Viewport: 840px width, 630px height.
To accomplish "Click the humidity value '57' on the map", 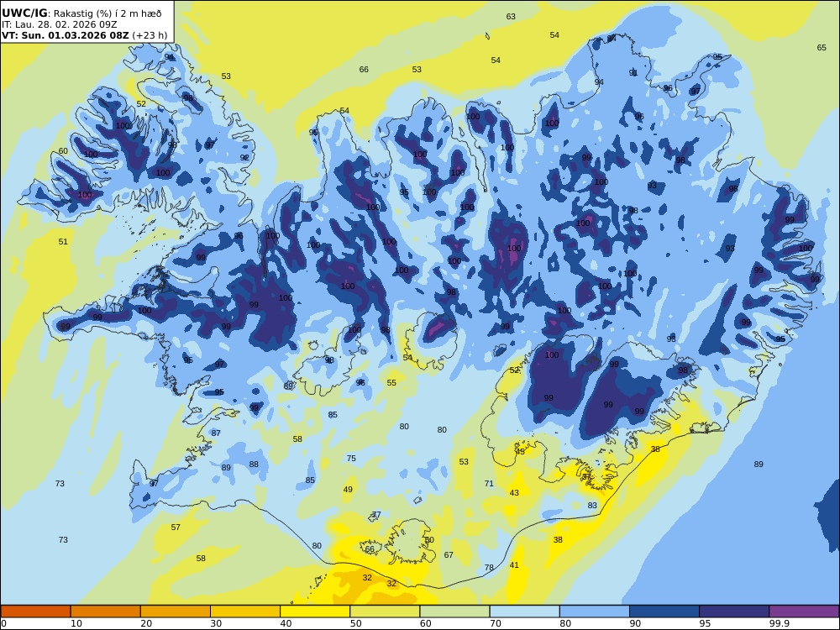I will click(176, 528).
